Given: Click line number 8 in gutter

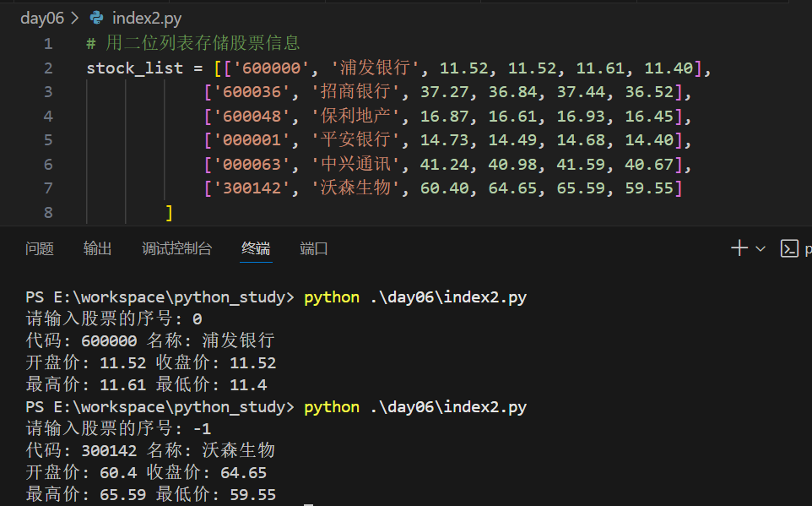Looking at the screenshot, I should [48, 212].
